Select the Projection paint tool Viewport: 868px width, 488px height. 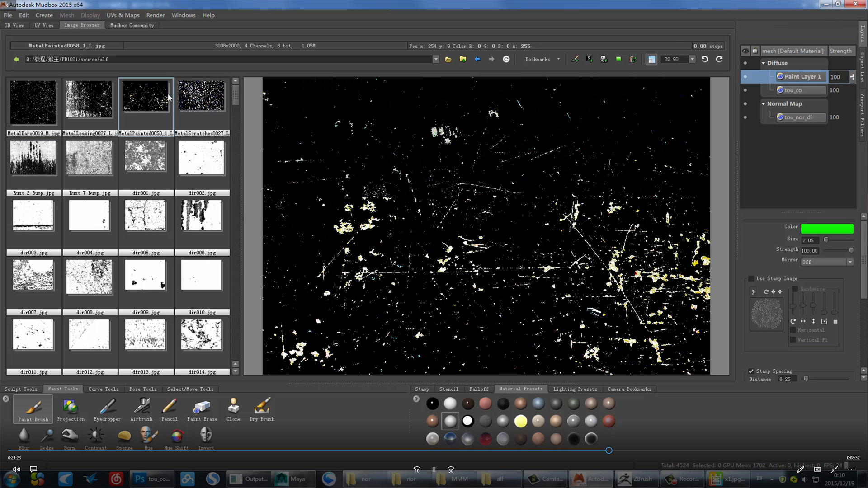(71, 410)
